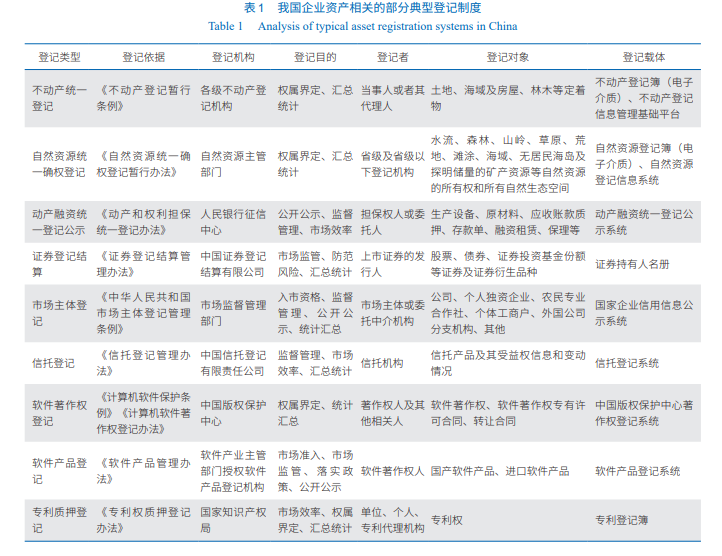The image size is (722, 556).
Task: Click the "登记类型" column header
Action: (x=56, y=58)
